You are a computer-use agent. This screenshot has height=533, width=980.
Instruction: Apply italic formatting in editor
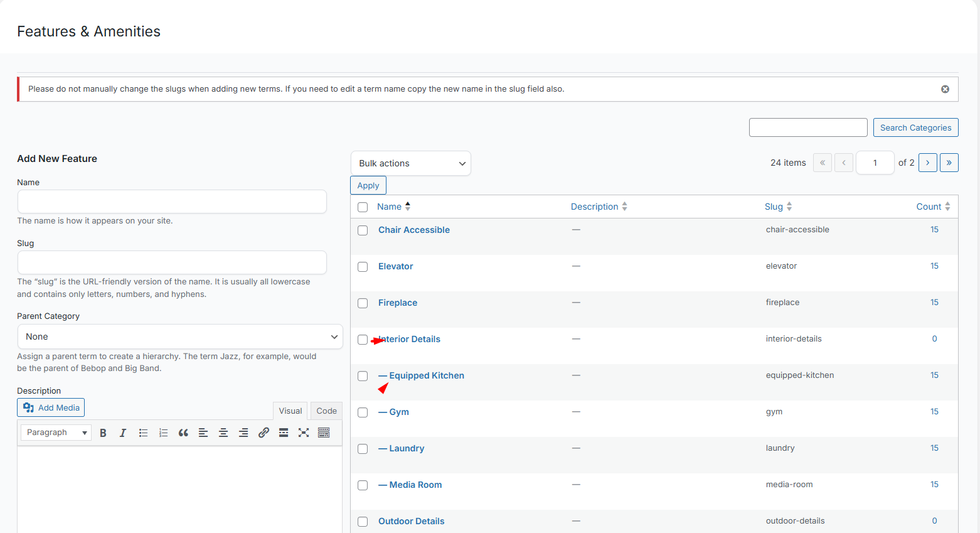(123, 433)
